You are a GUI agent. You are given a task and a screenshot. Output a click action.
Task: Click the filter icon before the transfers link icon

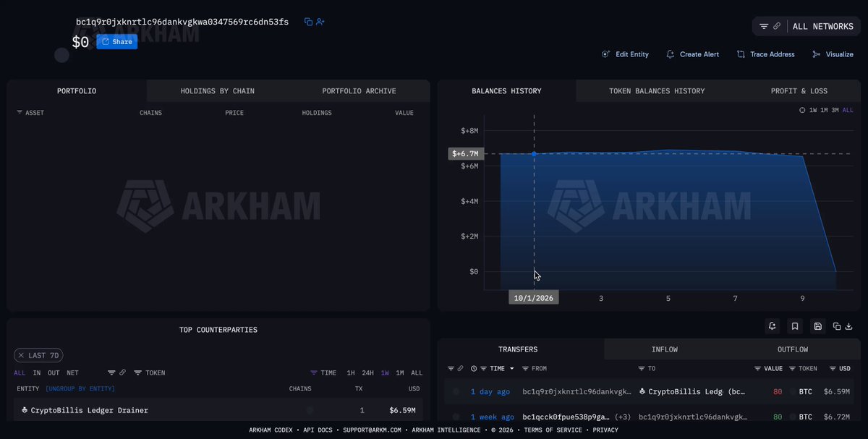tap(450, 369)
